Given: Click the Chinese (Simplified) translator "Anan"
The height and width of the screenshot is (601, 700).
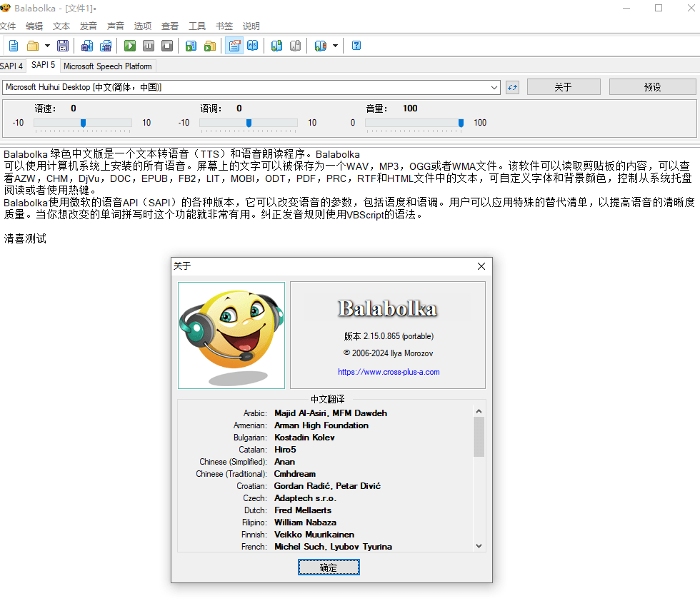Looking at the screenshot, I should pyautogui.click(x=284, y=462).
